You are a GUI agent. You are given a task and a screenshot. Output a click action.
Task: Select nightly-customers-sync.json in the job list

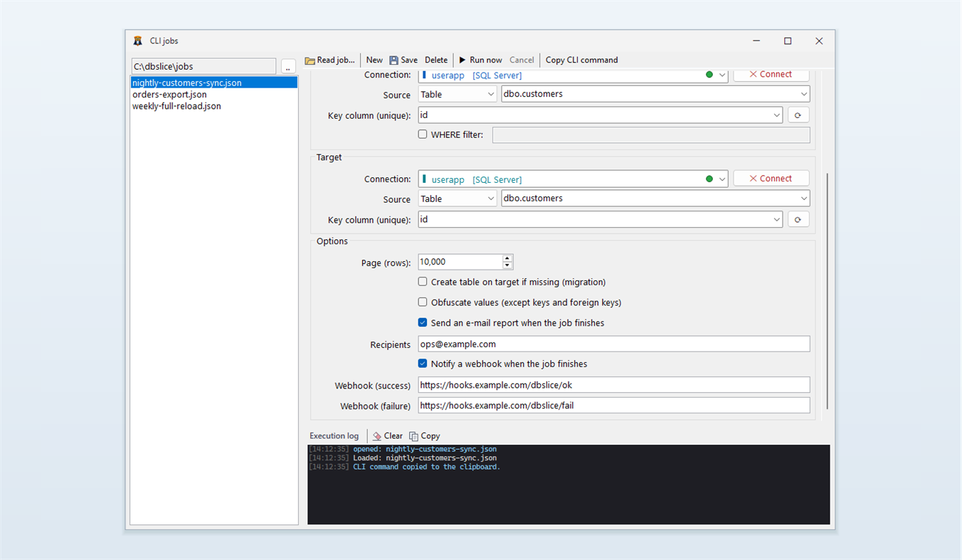point(213,83)
